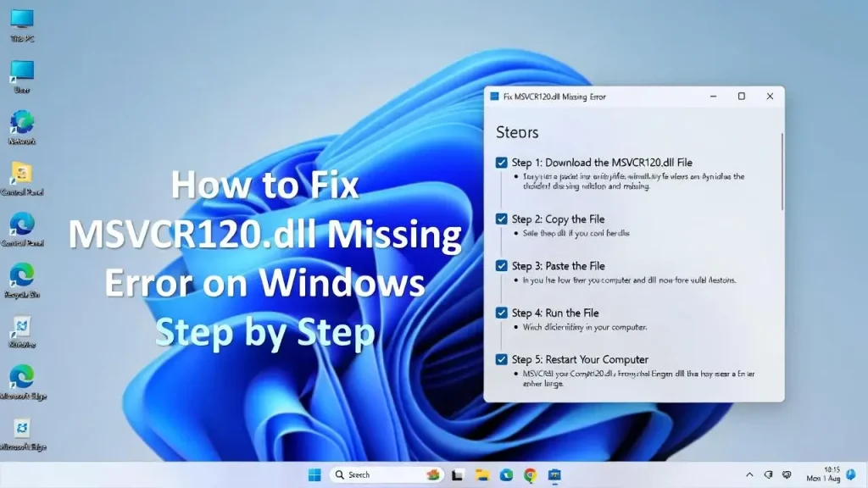The height and width of the screenshot is (488, 868).
Task: Open Network from the desktop
Action: click(21, 123)
